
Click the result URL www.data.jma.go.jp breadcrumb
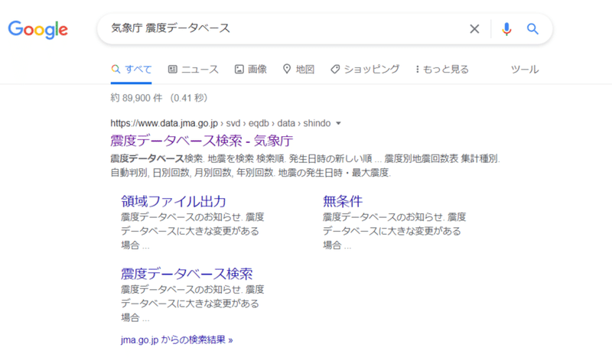220,123
